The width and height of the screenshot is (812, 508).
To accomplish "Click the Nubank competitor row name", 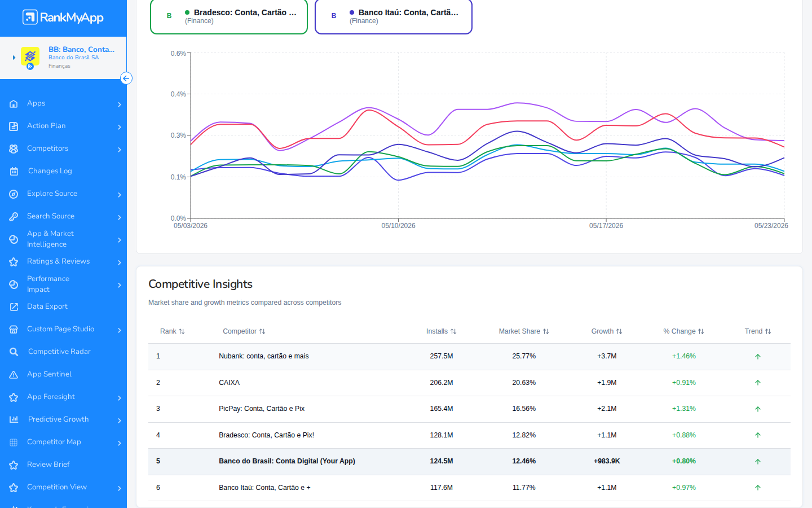I will [264, 356].
